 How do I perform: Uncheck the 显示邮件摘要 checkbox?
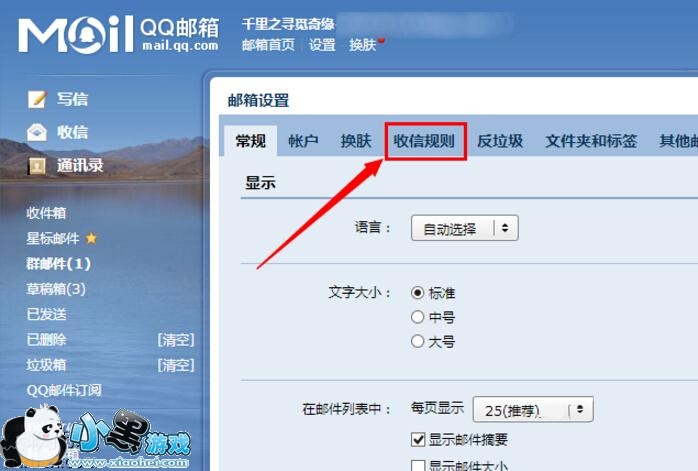418,439
